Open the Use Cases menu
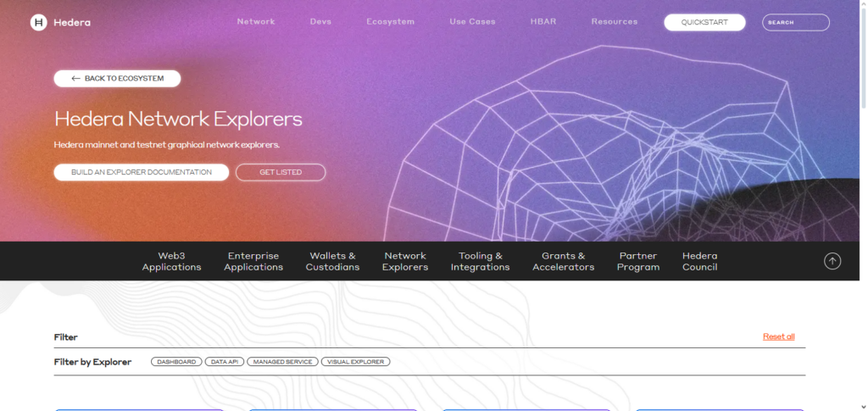 point(472,21)
